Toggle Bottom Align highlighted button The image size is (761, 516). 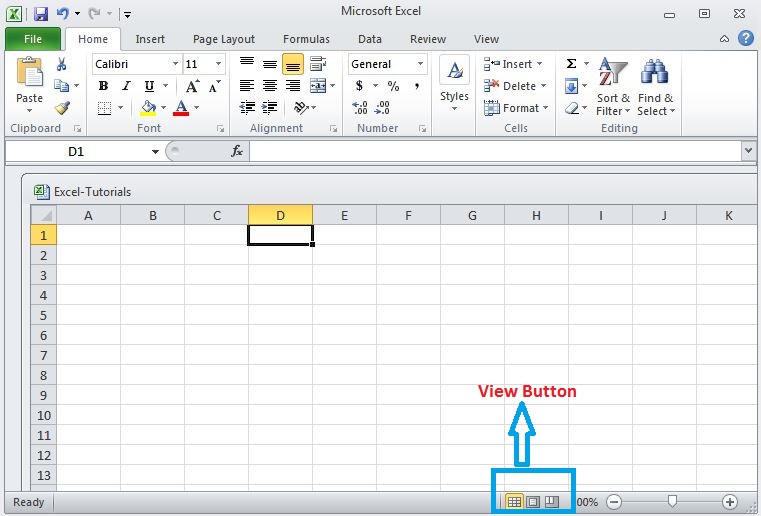(x=293, y=64)
